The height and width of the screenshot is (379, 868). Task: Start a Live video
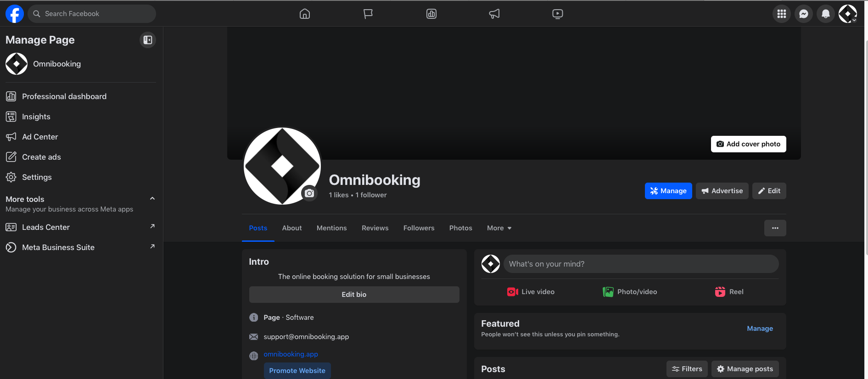pos(531,292)
